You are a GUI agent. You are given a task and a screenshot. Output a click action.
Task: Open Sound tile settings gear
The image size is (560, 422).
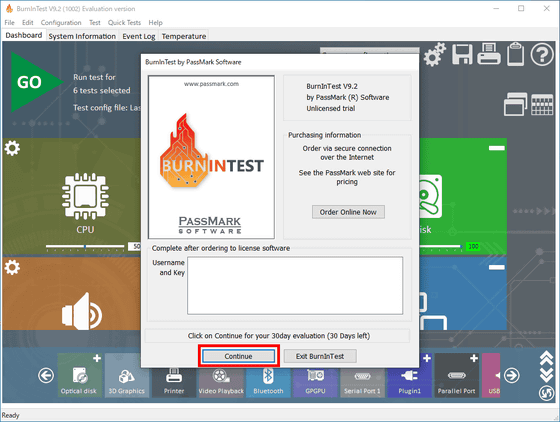tap(12, 267)
